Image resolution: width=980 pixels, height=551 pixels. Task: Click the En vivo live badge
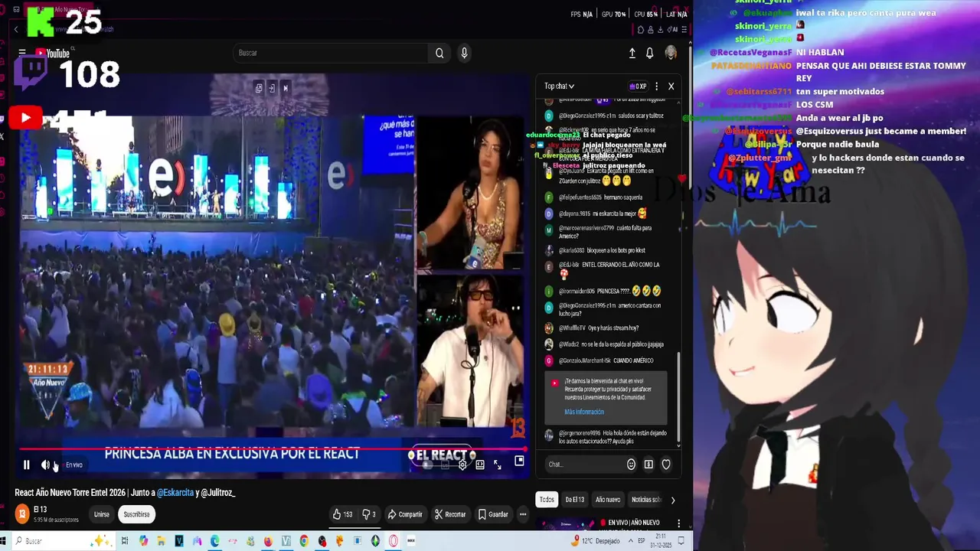(73, 465)
